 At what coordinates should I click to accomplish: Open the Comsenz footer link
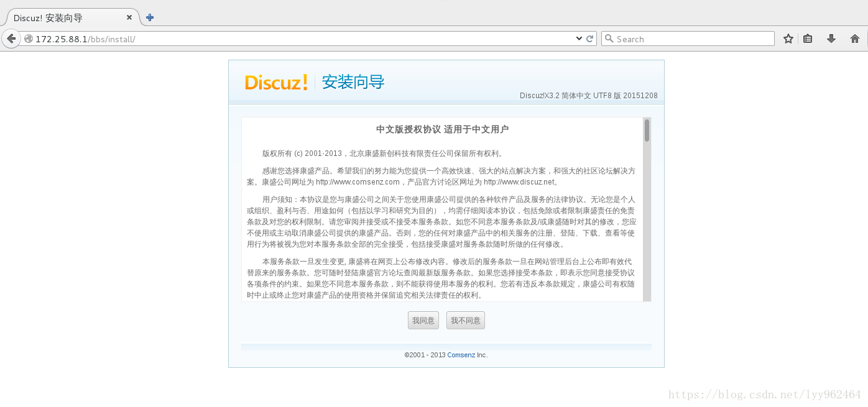click(x=461, y=355)
